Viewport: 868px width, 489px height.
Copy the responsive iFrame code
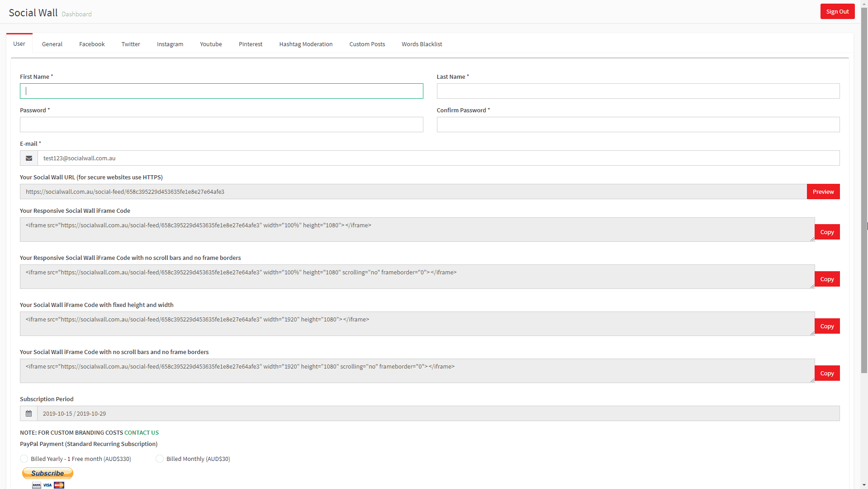[x=827, y=232]
